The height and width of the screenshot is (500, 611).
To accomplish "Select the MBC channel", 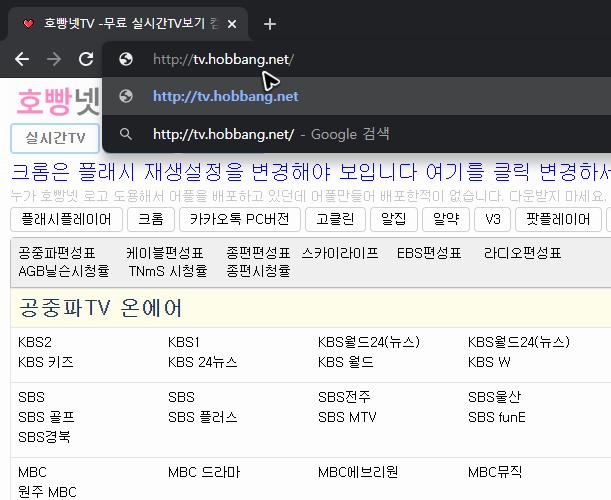I will pyautogui.click(x=32, y=472).
